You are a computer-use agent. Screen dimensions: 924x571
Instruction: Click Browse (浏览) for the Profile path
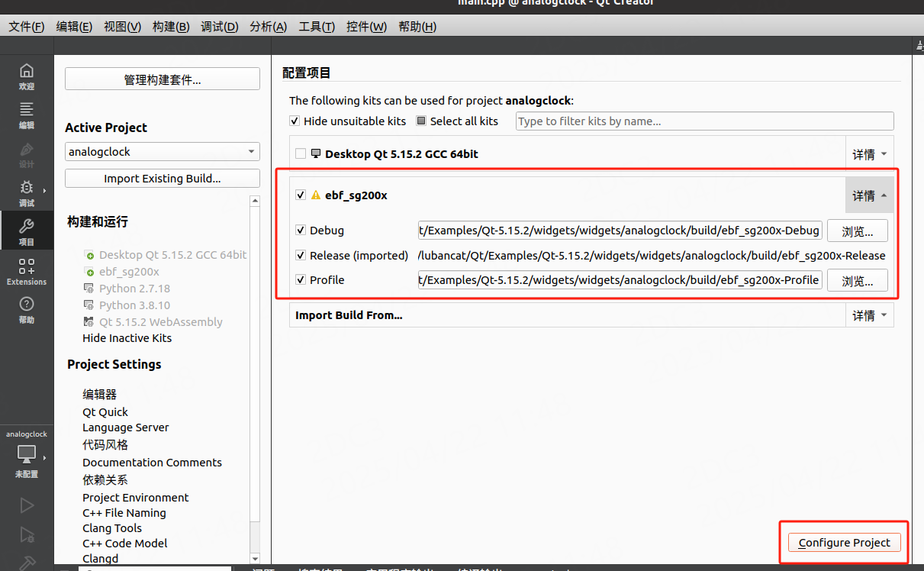click(x=858, y=280)
